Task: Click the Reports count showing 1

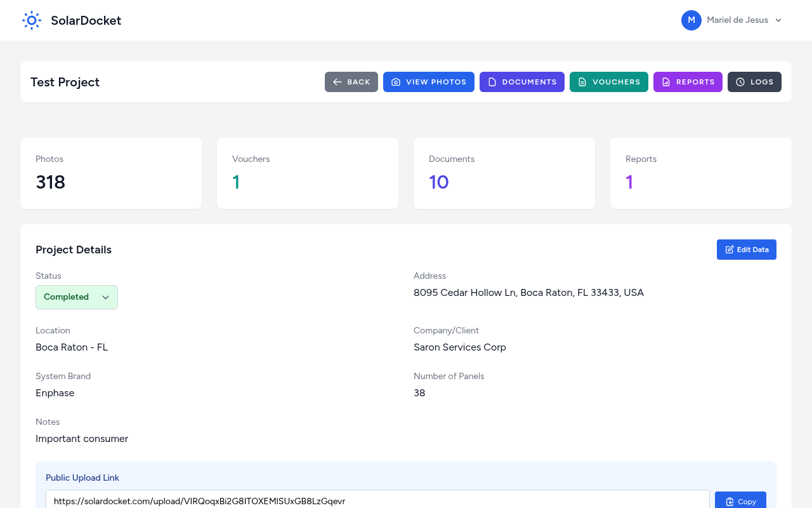Action: (x=700, y=173)
